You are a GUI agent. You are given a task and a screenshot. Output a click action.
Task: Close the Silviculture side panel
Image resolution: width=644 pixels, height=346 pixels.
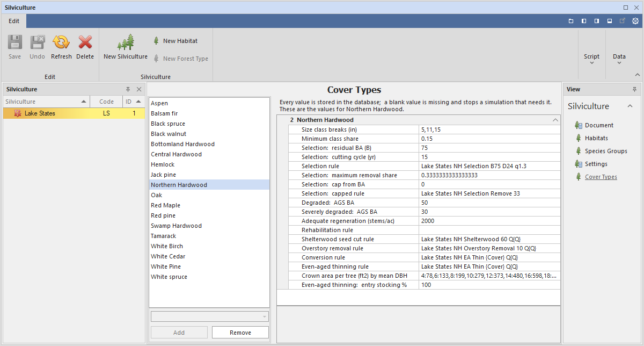point(139,89)
